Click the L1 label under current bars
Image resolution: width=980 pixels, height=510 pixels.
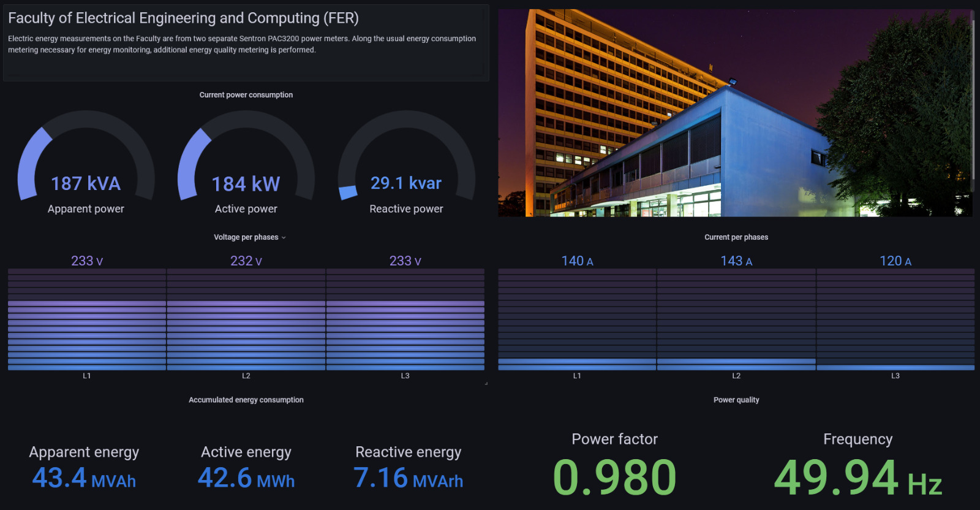[x=577, y=376]
